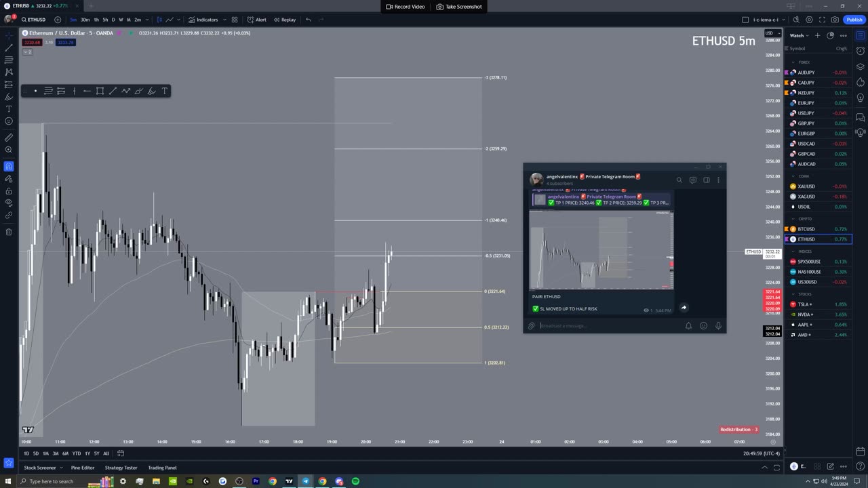Enter fullscreen mode
Image resolution: width=868 pixels, height=488 pixels.
[822, 20]
